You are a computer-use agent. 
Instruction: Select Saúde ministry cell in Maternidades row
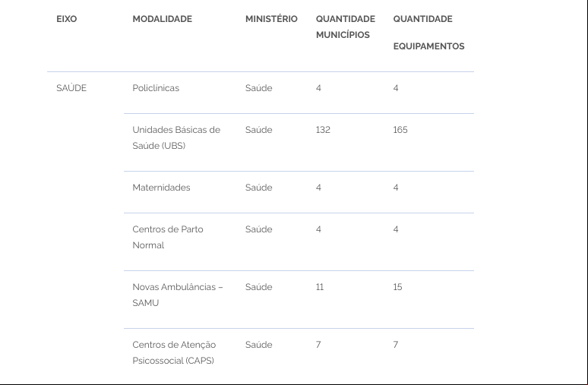[258, 188]
